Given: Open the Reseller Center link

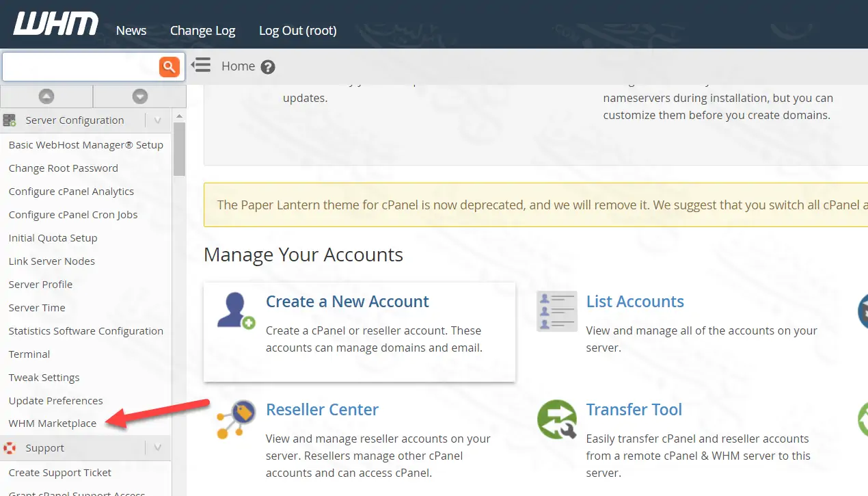Looking at the screenshot, I should coord(322,410).
